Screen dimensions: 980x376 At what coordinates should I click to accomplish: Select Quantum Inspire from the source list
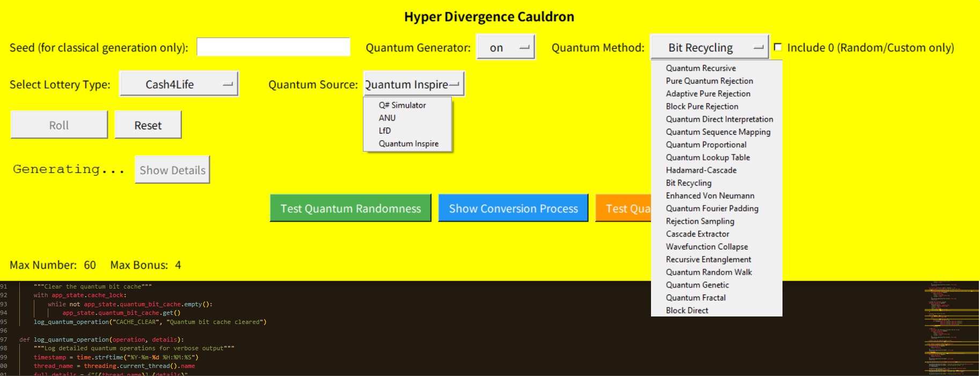(x=408, y=144)
